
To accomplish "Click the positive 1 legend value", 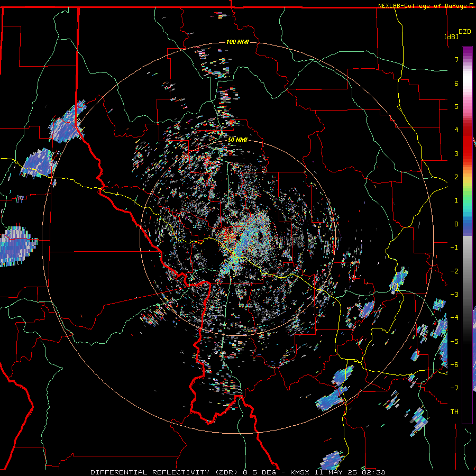I will [456, 200].
